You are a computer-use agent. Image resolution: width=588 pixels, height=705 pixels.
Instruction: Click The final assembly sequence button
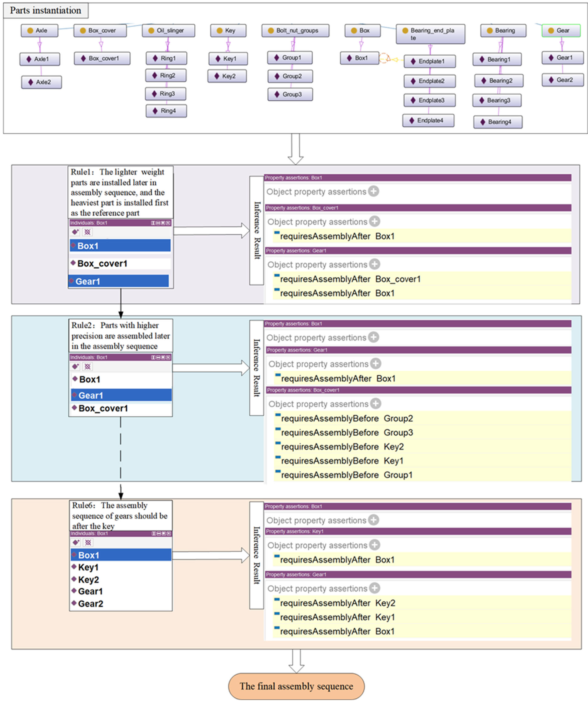(296, 686)
